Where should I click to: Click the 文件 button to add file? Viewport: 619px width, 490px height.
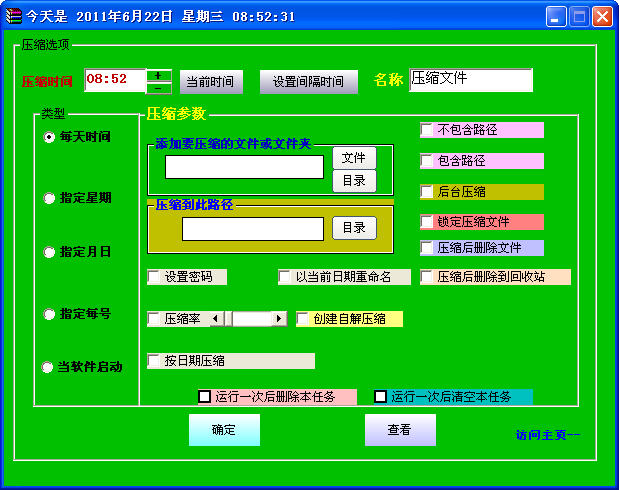(x=354, y=158)
